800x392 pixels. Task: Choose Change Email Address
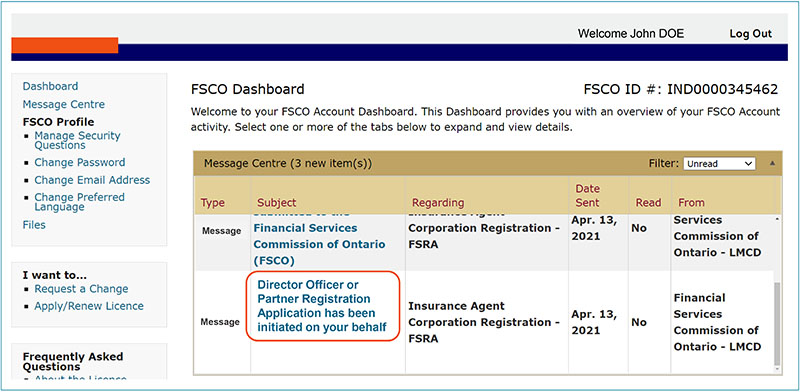coord(92,180)
